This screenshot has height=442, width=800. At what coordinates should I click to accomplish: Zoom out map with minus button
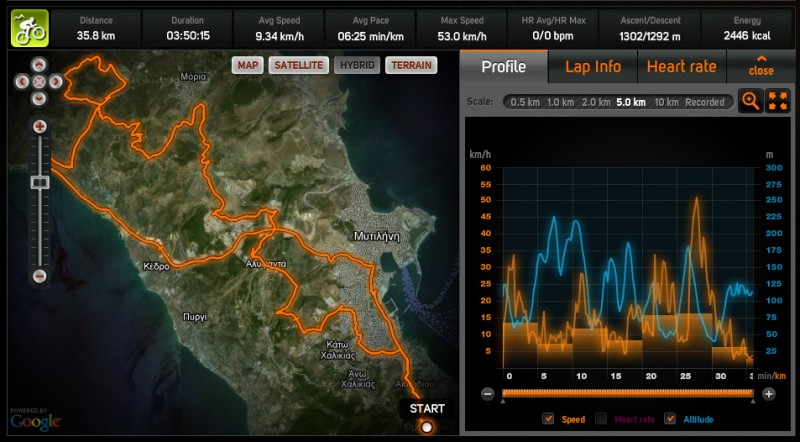tap(39, 276)
